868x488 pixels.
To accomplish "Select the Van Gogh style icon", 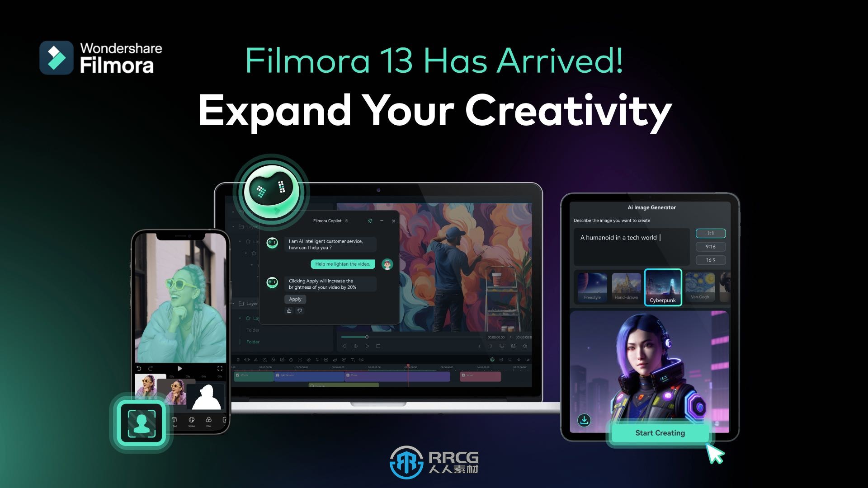I will point(698,286).
